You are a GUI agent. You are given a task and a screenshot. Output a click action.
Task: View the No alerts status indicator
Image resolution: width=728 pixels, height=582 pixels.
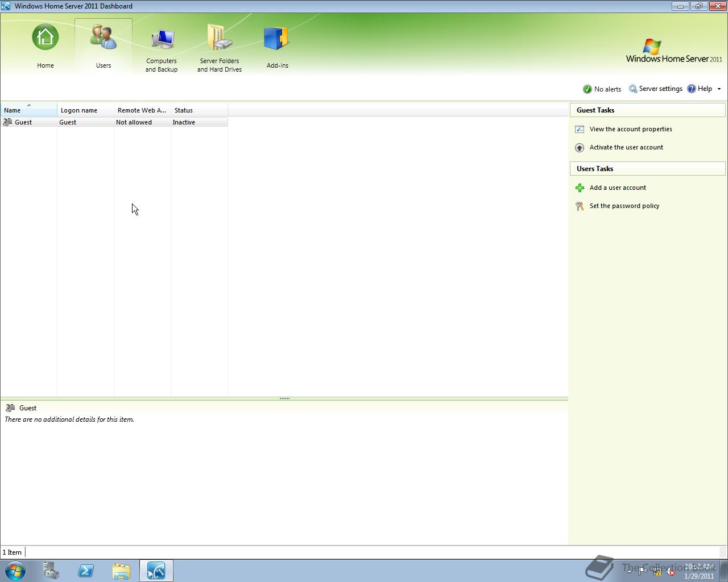click(x=602, y=89)
